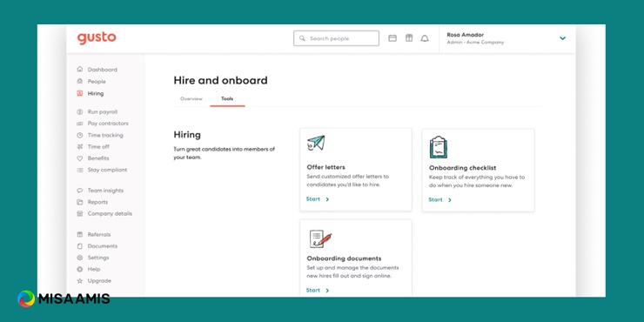Click the Time tracking clock icon

[x=80, y=135]
